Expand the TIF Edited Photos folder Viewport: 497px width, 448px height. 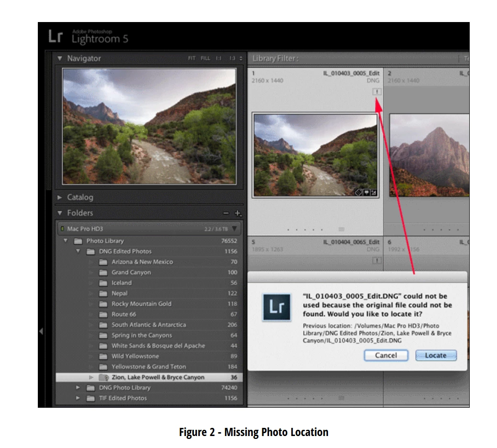[78, 398]
